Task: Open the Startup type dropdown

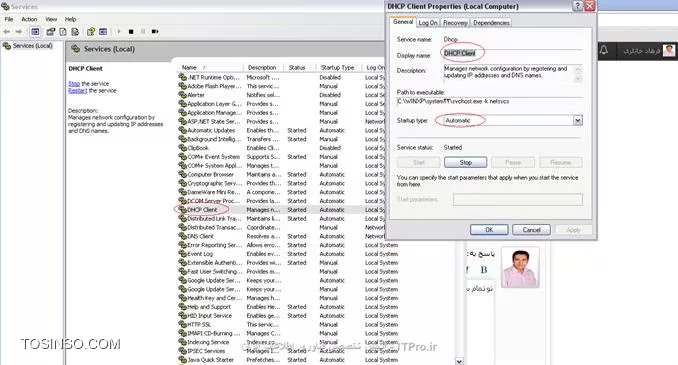Action: point(578,120)
